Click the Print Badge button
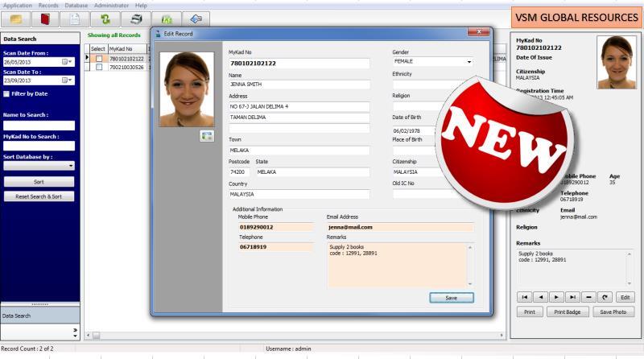 coord(568,312)
